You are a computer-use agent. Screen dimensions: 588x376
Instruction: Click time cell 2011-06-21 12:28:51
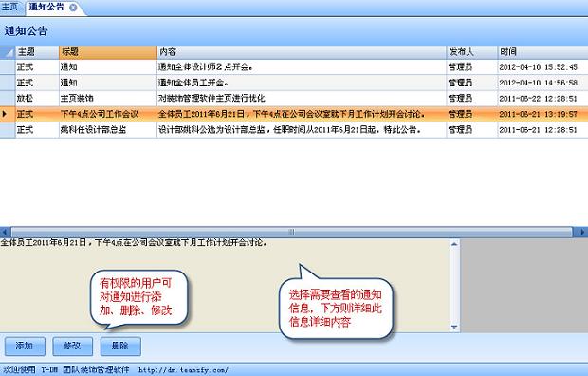click(542, 130)
